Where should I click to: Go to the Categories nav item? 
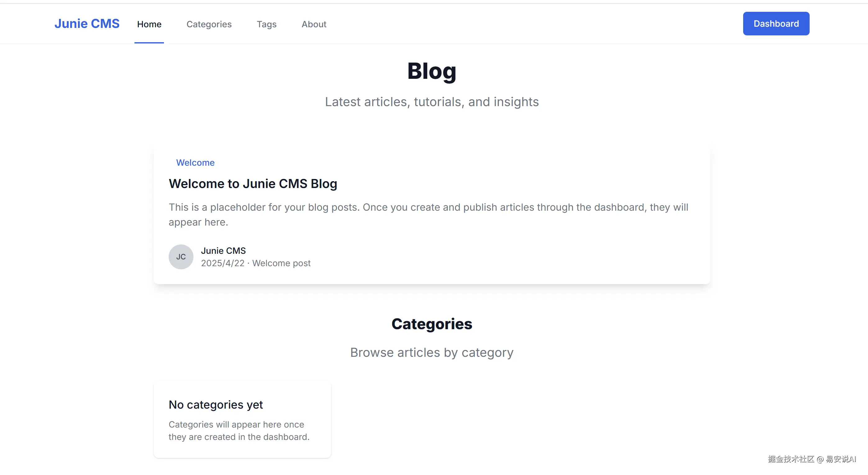click(x=209, y=24)
